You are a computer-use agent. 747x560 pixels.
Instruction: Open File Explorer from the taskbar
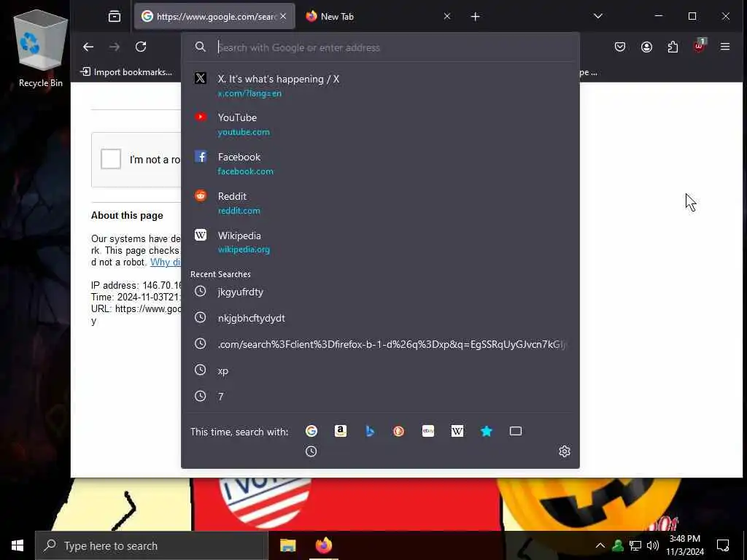pyautogui.click(x=287, y=545)
